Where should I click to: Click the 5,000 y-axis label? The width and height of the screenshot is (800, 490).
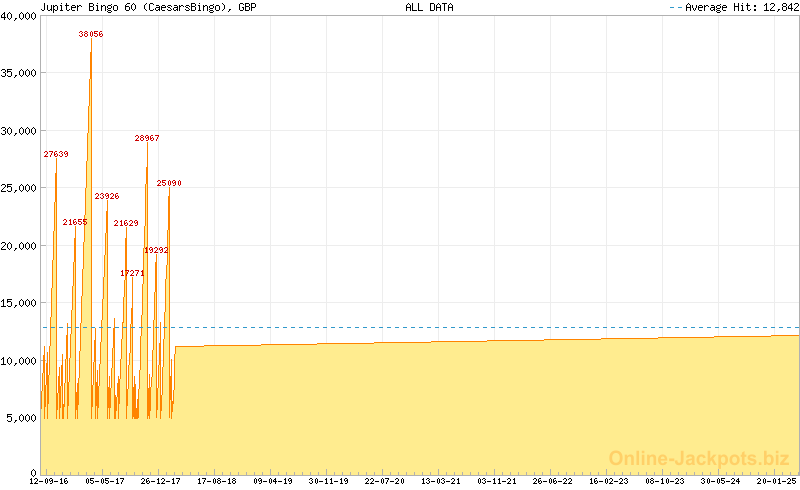click(x=21, y=418)
